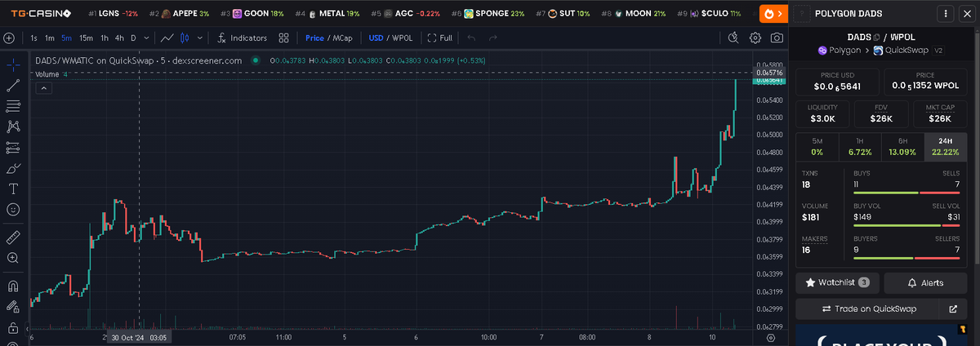Open the Indicators dialog
The height and width of the screenshot is (346, 980).
(243, 38)
